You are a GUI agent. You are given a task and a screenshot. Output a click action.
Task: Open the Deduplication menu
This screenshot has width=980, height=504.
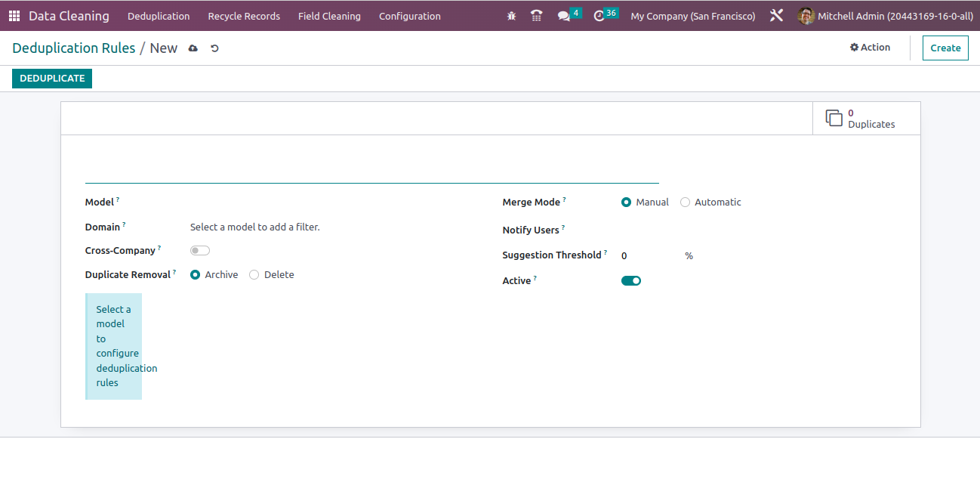(x=159, y=16)
